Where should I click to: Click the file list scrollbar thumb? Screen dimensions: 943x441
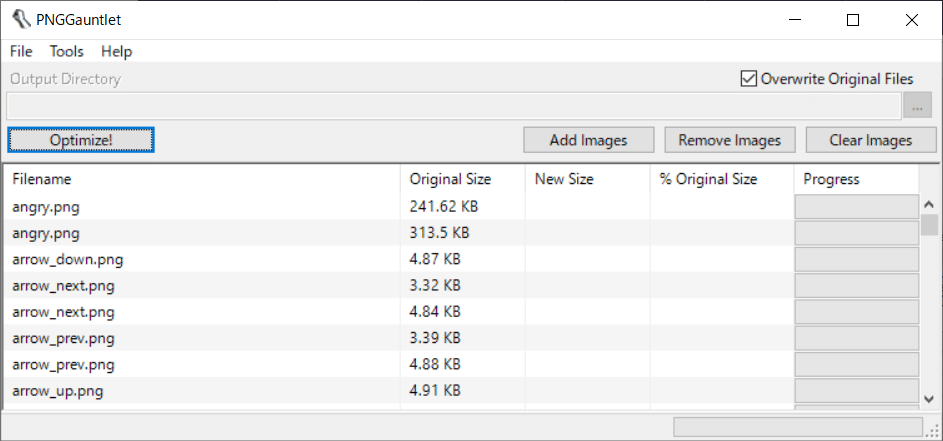pos(929,224)
